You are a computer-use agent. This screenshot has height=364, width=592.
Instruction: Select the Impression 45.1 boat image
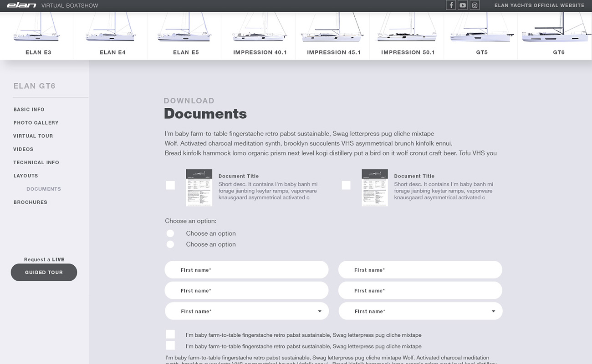(x=332, y=27)
